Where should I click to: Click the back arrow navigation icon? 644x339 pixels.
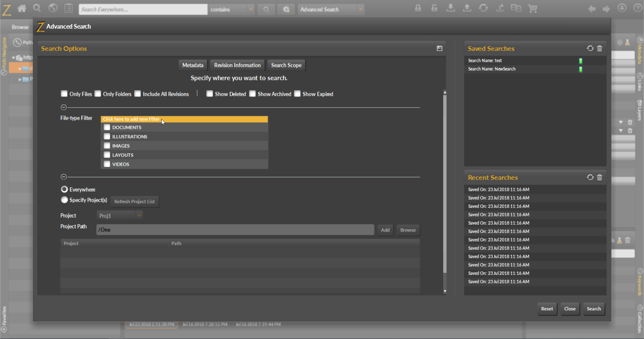click(592, 9)
